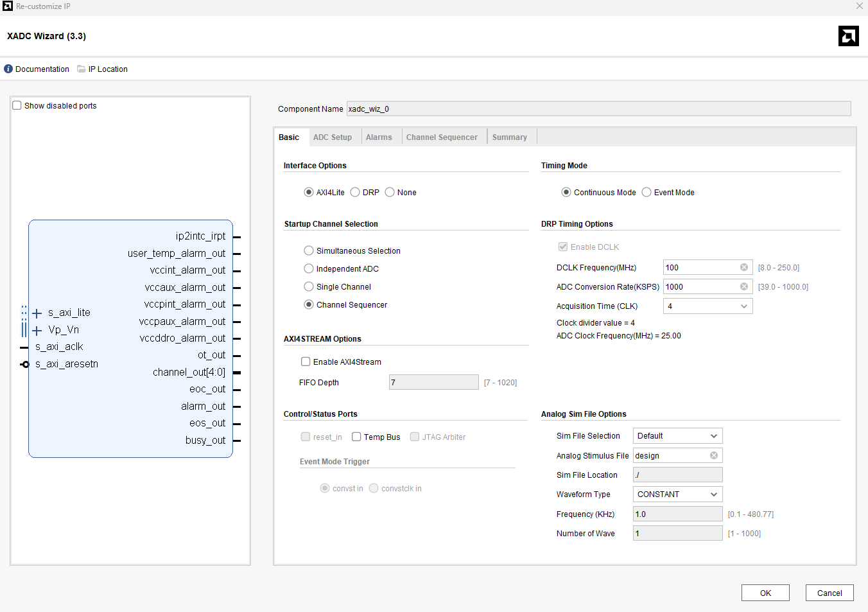
Task: Switch to the ADC Setup tab
Action: [333, 137]
